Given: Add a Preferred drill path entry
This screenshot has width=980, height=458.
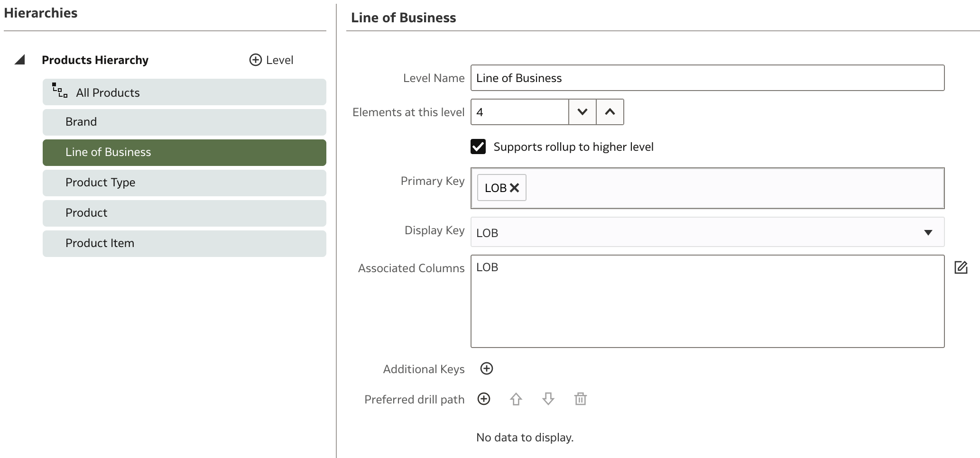Looking at the screenshot, I should [484, 399].
